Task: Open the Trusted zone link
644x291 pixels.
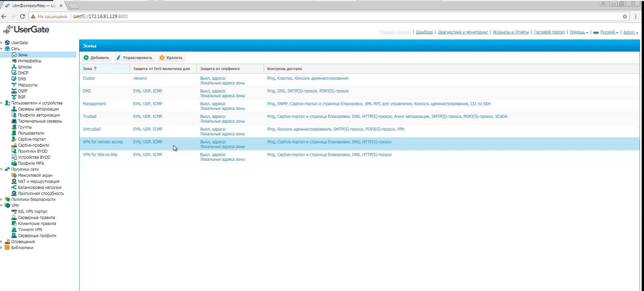Action: [x=90, y=117]
